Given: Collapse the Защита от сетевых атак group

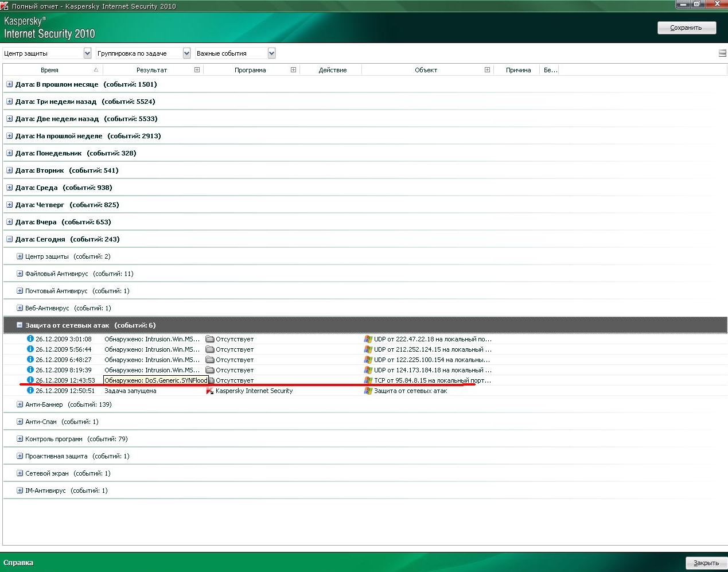Looking at the screenshot, I should click(x=20, y=325).
